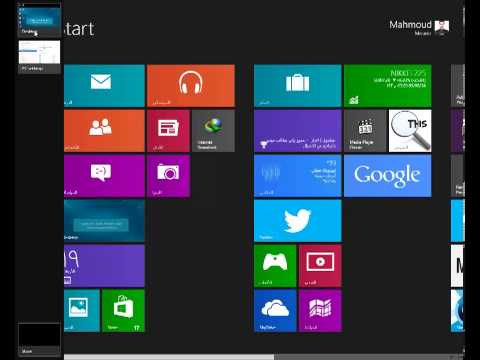Screen dimensions: 480x360
Task: Open the People tile
Action: [104, 131]
